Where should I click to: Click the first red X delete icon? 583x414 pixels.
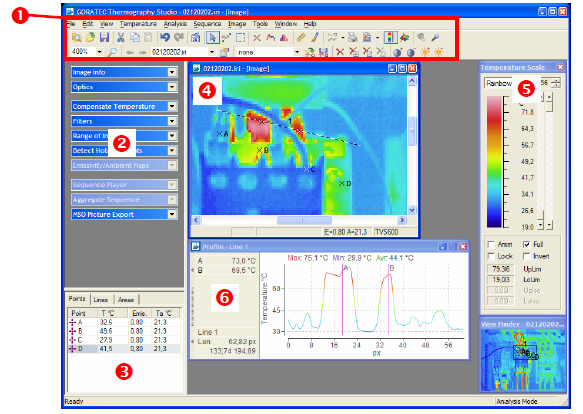click(340, 52)
